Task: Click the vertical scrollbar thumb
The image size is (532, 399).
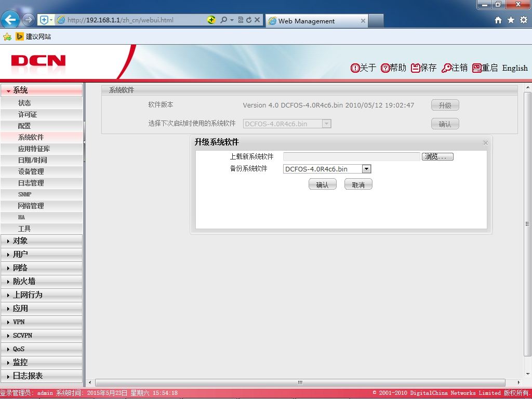Action: pos(528,224)
